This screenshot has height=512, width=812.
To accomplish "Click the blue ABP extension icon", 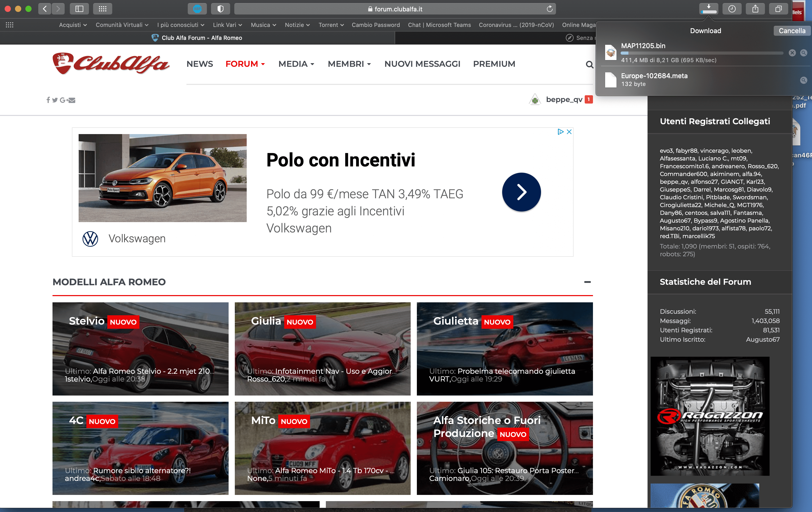I will [x=197, y=9].
